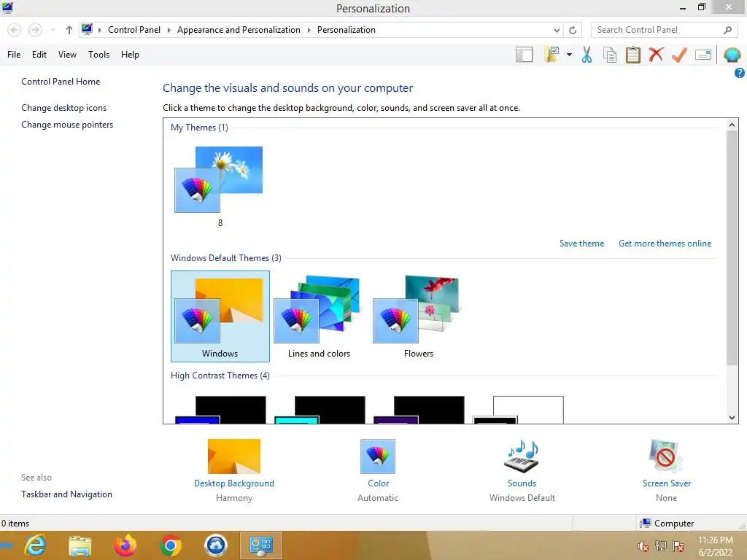747x560 pixels.
Task: Open Taskbar and Navigation link
Action: pos(66,494)
